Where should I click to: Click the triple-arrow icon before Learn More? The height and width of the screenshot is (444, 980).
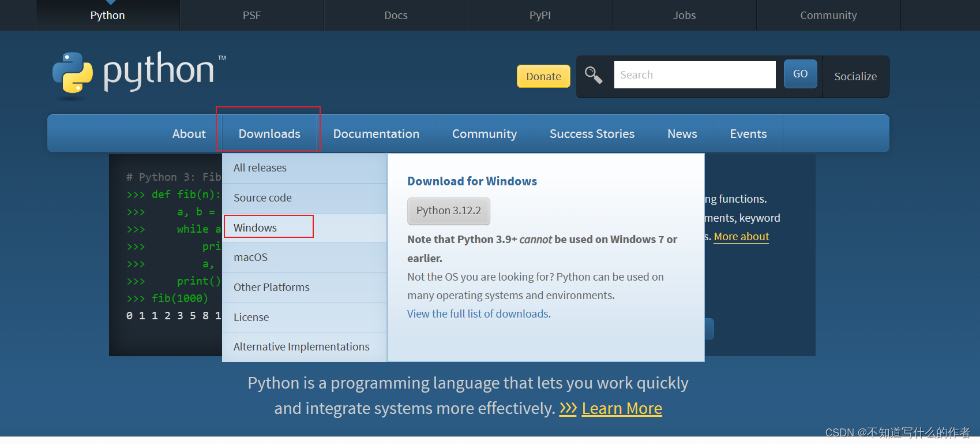(568, 408)
